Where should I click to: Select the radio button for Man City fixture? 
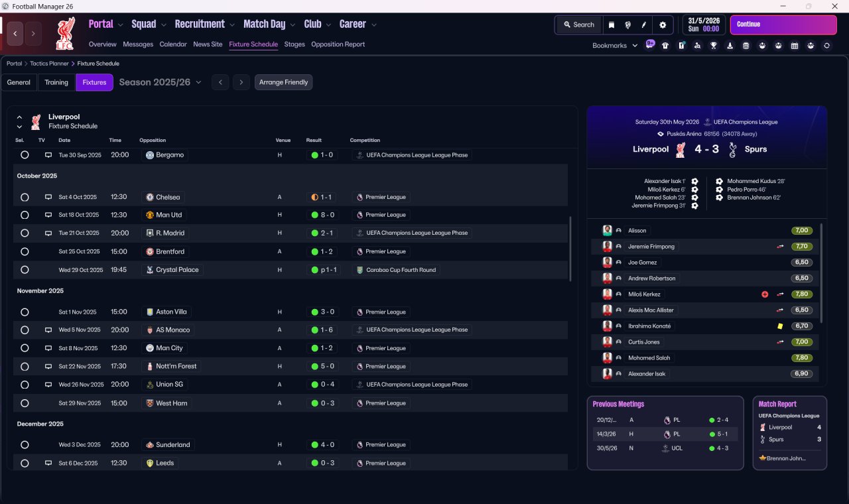pyautogui.click(x=25, y=348)
